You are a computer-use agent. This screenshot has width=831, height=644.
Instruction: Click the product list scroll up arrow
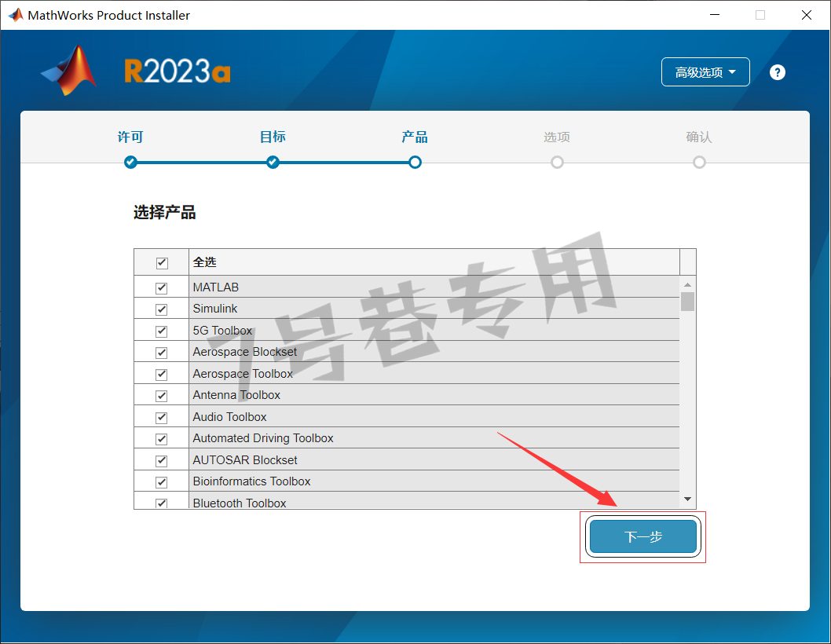tap(687, 284)
